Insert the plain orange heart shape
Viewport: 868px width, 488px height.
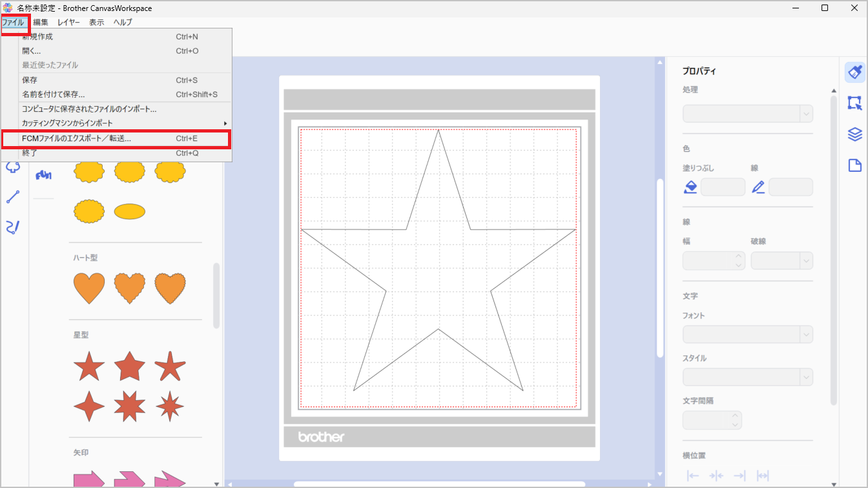(x=89, y=288)
